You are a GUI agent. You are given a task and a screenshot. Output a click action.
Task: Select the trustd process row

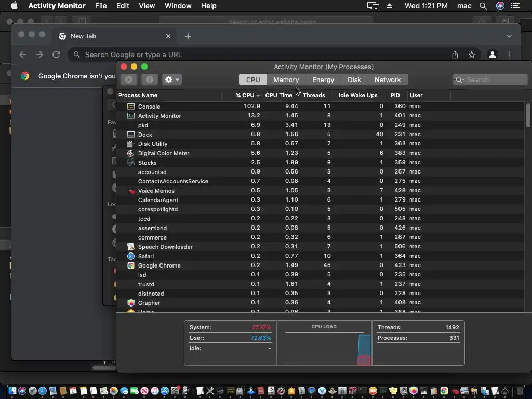coord(320,284)
